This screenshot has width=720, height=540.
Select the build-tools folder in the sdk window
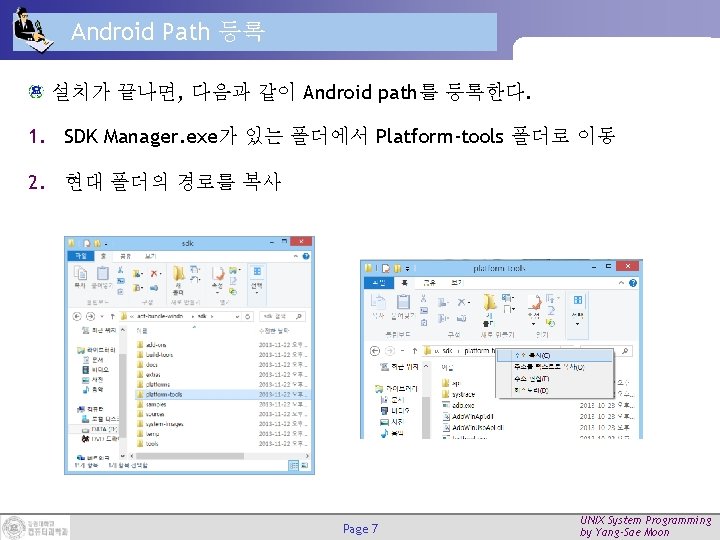[159, 355]
